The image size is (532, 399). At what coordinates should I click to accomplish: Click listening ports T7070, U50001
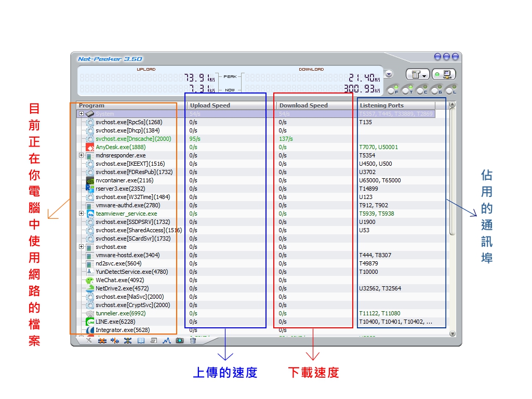click(379, 147)
